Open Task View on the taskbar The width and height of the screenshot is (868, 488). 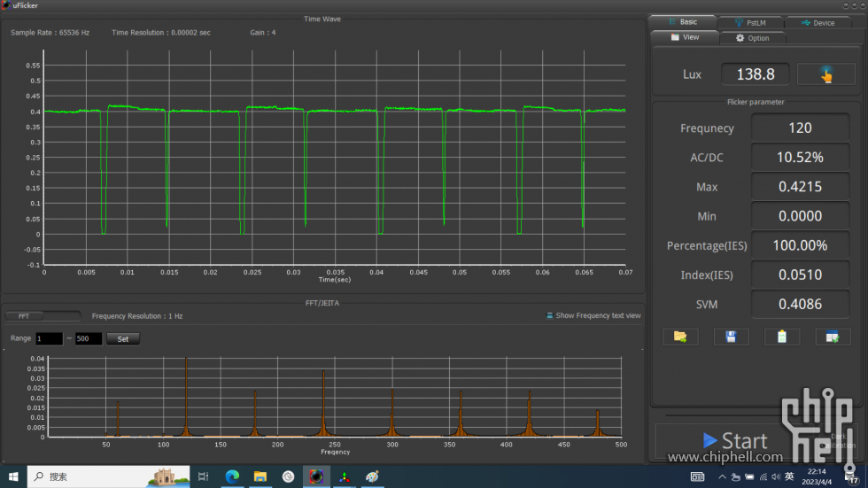tap(203, 476)
